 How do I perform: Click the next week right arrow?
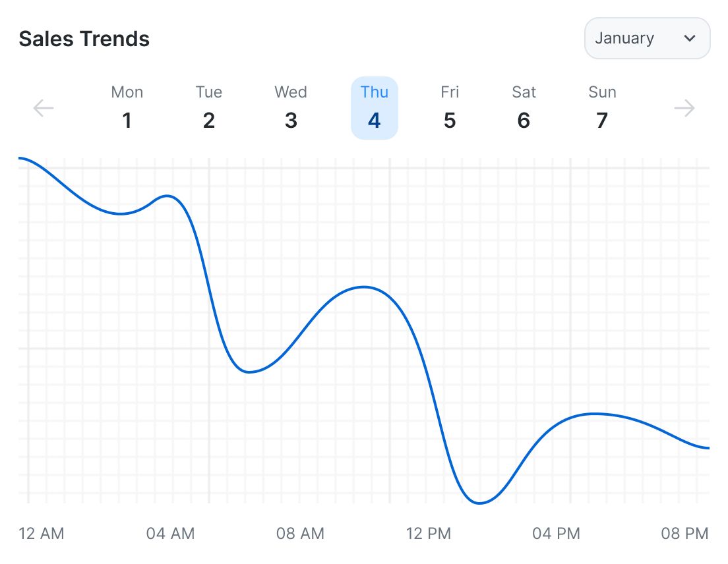684,108
